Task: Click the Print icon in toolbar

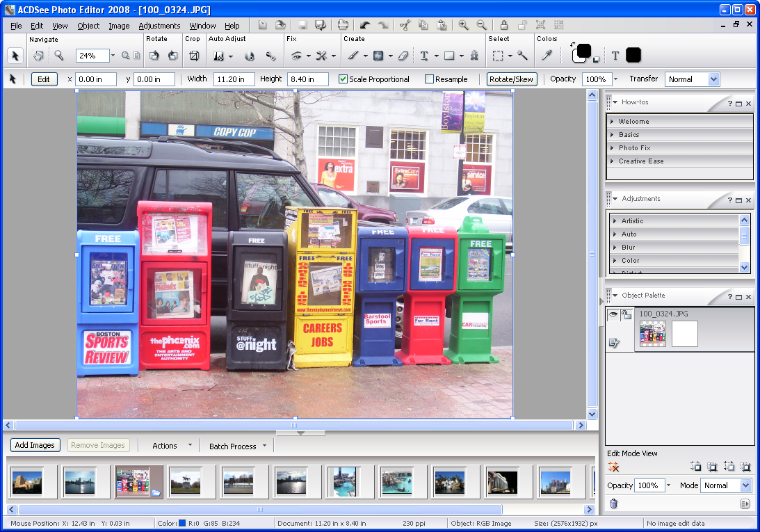Action: point(343,26)
